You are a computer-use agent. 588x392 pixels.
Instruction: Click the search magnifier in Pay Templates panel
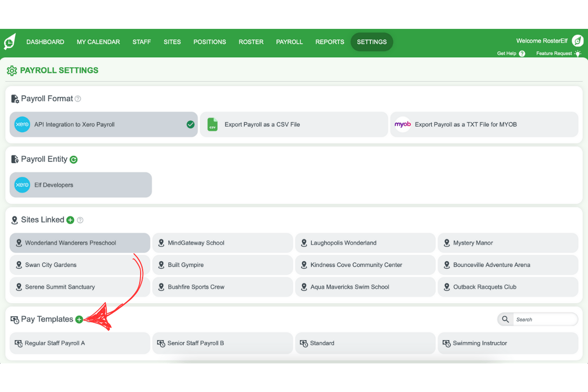505,319
